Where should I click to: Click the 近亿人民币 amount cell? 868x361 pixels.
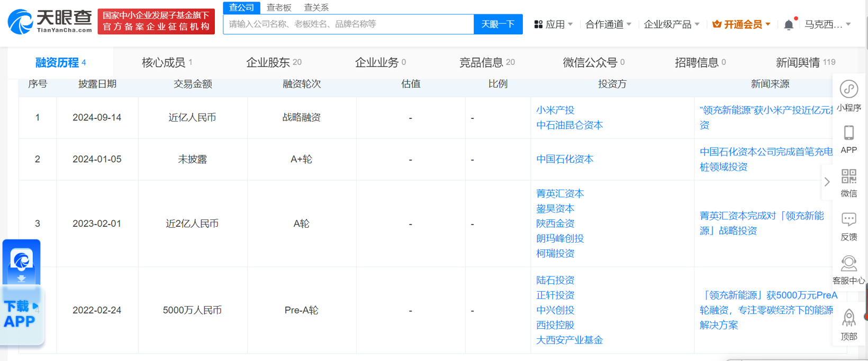coord(192,117)
